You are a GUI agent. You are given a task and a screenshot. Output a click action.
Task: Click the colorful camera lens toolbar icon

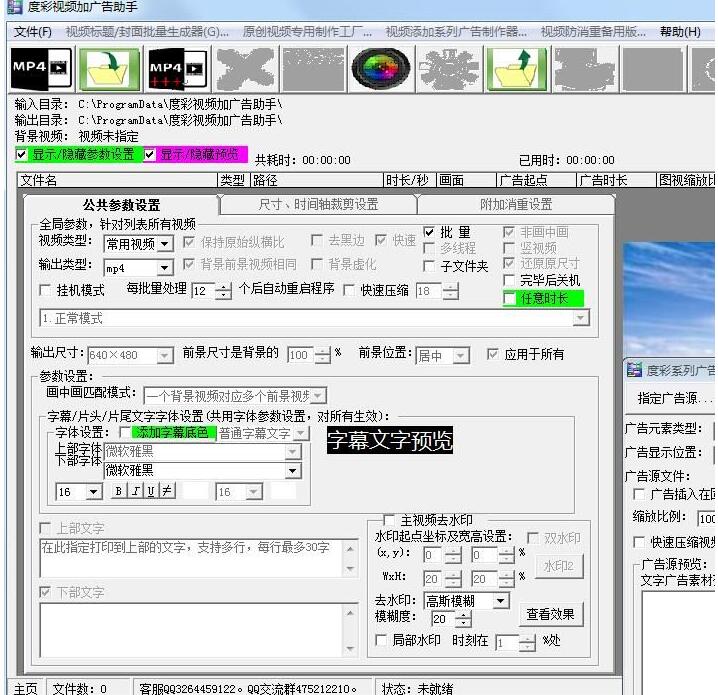381,68
